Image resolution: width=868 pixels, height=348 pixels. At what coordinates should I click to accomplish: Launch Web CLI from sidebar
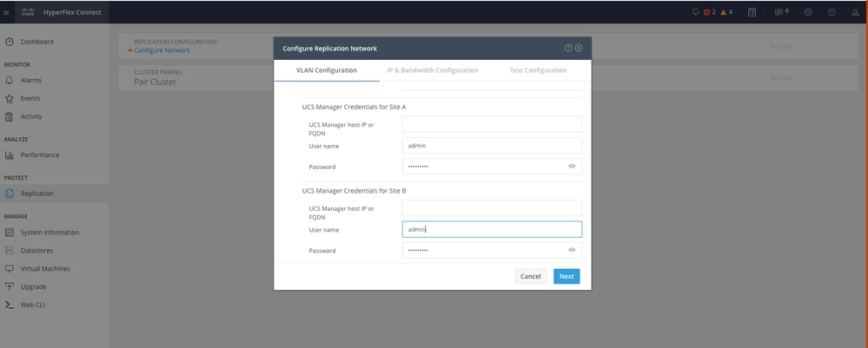click(x=33, y=305)
